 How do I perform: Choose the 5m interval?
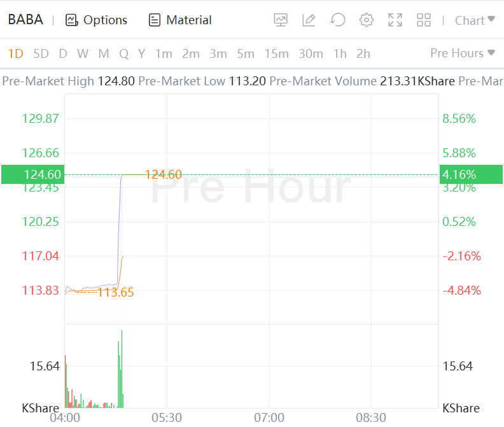[246, 53]
